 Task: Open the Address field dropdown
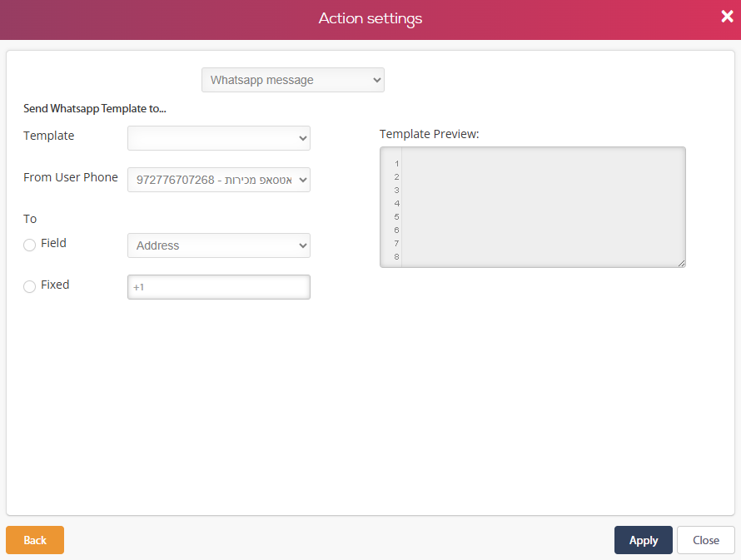pos(218,245)
